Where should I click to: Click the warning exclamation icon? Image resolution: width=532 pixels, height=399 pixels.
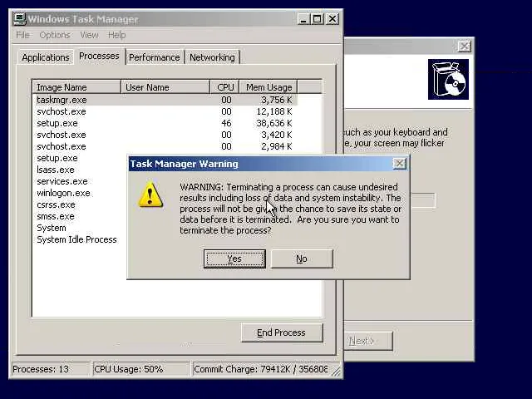(x=150, y=195)
